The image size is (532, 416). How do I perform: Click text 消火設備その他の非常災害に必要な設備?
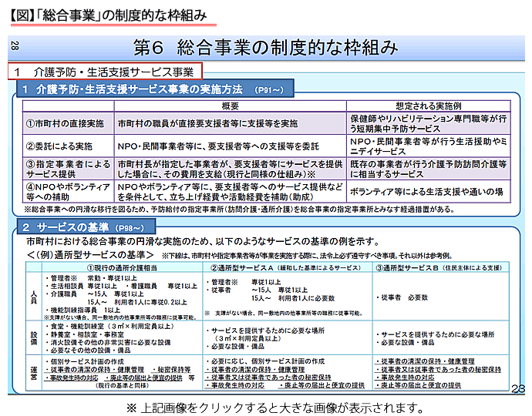pos(108,342)
